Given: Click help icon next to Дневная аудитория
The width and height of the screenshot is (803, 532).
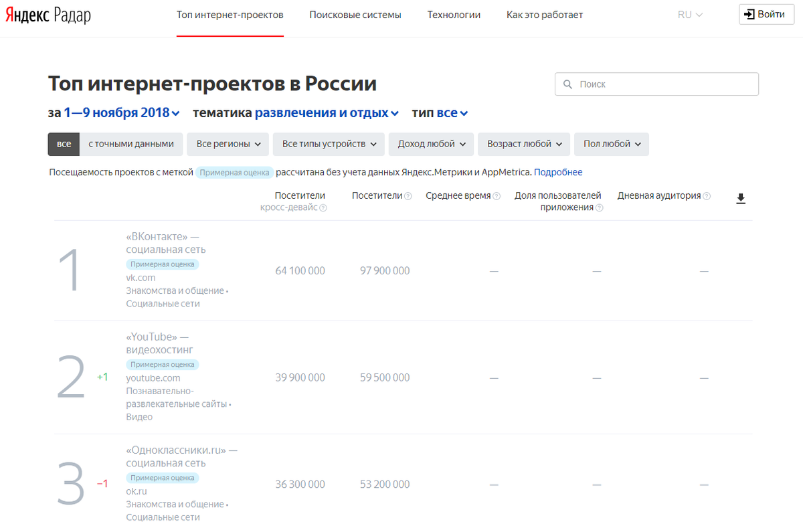Looking at the screenshot, I should 707,196.
